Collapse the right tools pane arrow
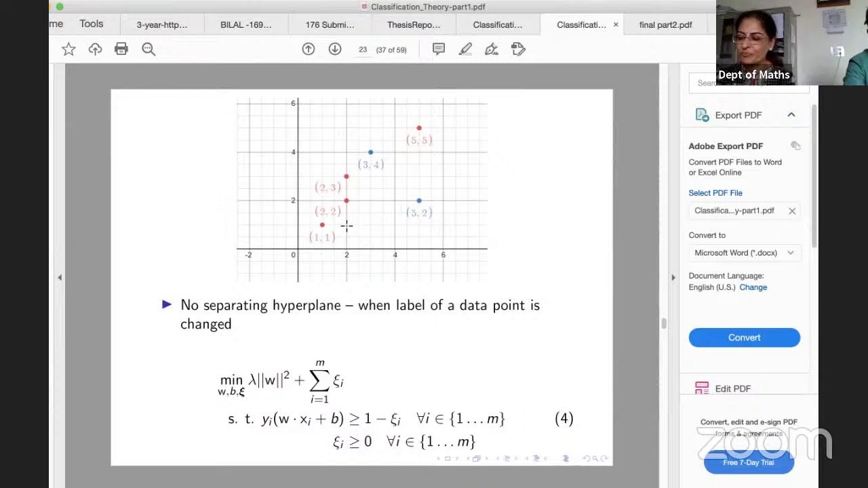The width and height of the screenshot is (868, 488). (673, 277)
